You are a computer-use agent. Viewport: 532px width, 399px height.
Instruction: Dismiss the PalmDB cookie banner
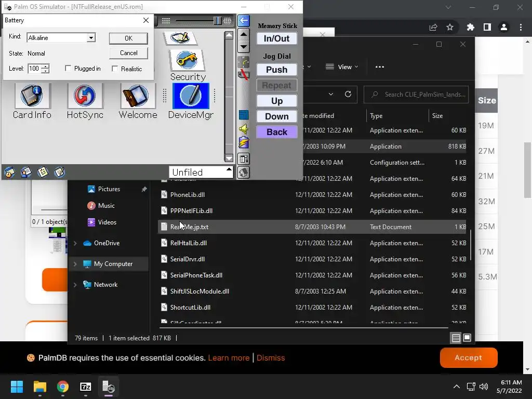point(270,358)
